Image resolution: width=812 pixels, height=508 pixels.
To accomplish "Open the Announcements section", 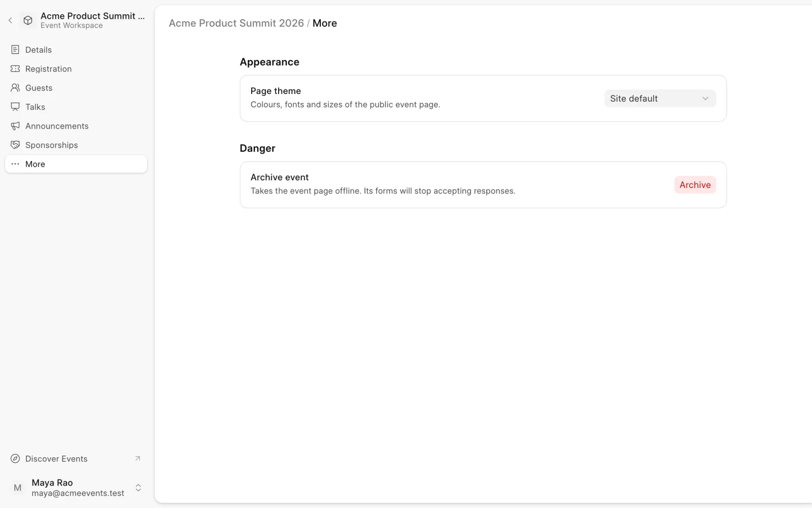I will [76, 126].
